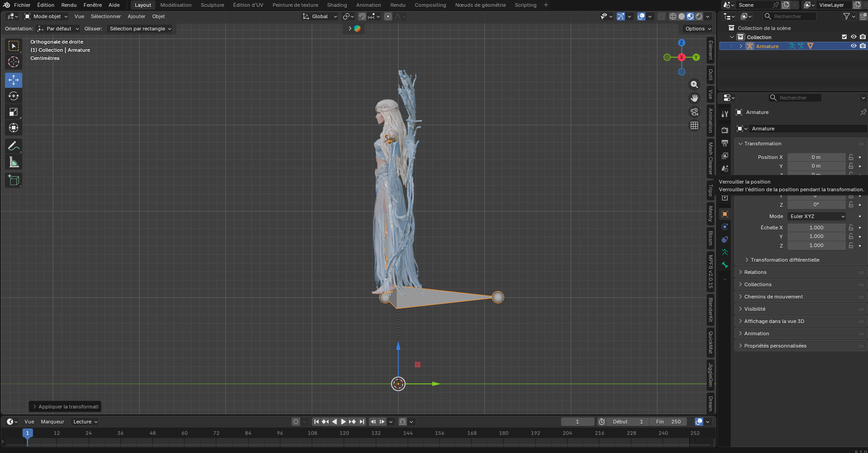868x453 pixels.
Task: Switch to rendered viewport shading
Action: (699, 16)
